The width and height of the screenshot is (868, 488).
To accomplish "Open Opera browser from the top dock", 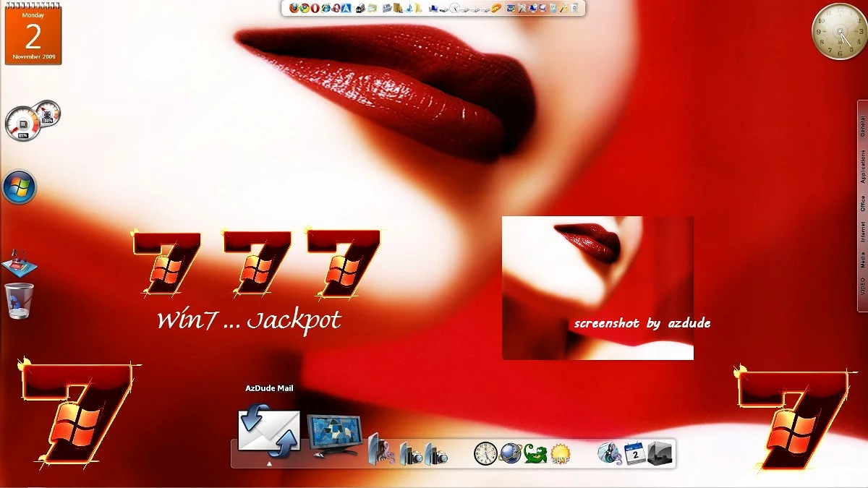I will [315, 9].
